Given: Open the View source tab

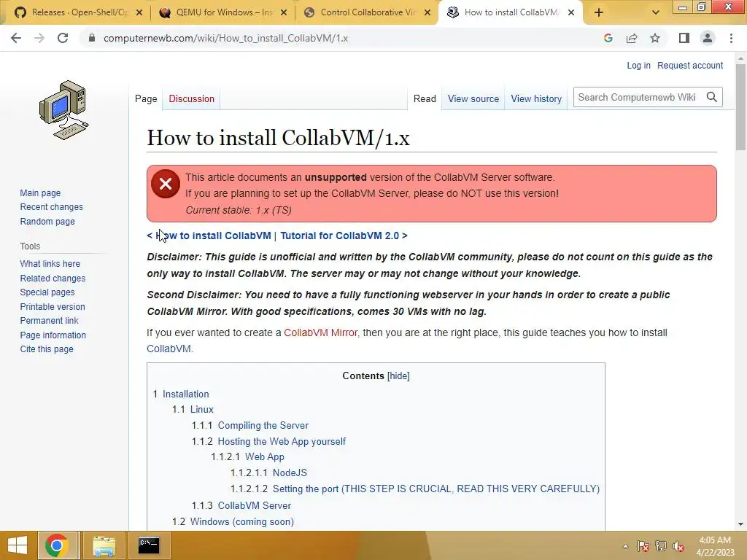Looking at the screenshot, I should 473,98.
